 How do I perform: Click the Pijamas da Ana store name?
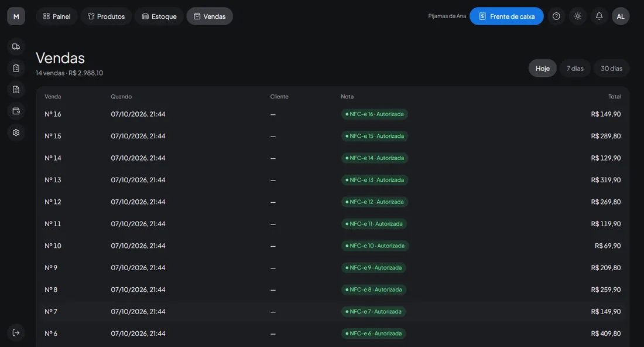(x=447, y=16)
